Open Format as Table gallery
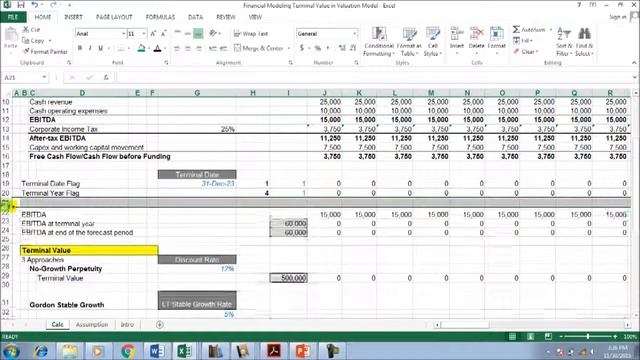This screenshot has width=640, height=360. pyautogui.click(x=409, y=42)
